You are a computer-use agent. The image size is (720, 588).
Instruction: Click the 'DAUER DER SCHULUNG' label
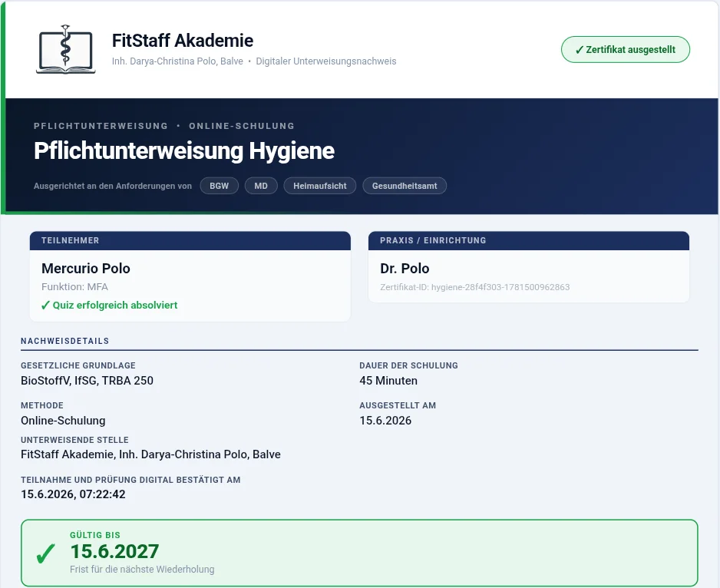408,365
